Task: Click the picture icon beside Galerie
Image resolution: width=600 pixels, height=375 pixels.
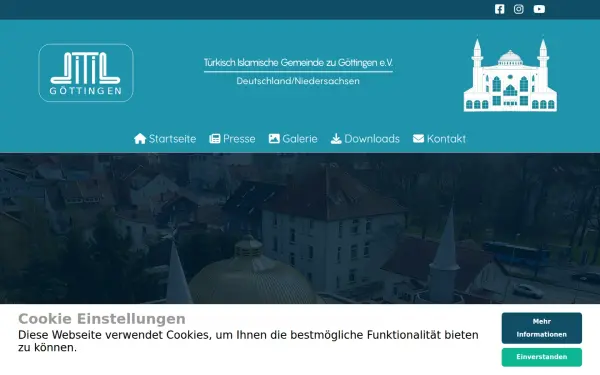Action: (274, 139)
